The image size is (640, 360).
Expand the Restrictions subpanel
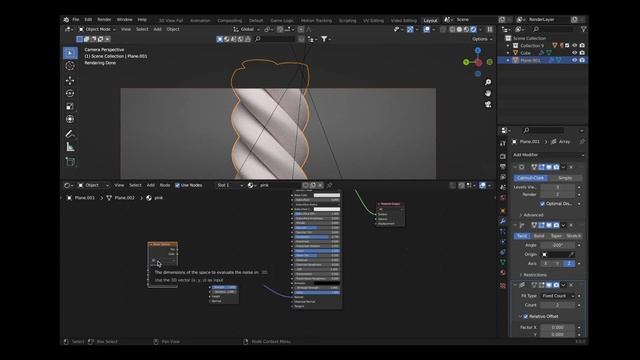(x=535, y=275)
